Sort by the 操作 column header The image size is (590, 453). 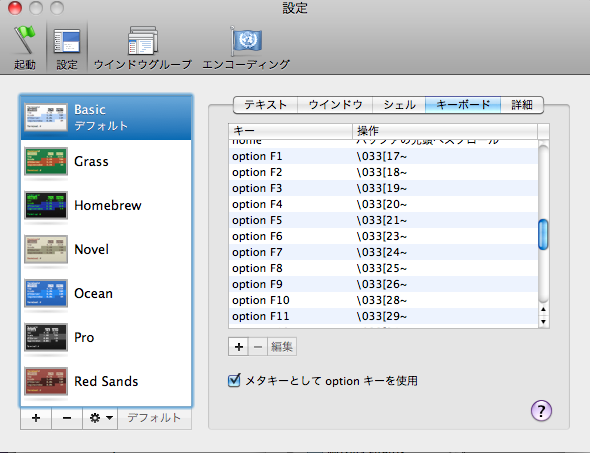click(445, 131)
